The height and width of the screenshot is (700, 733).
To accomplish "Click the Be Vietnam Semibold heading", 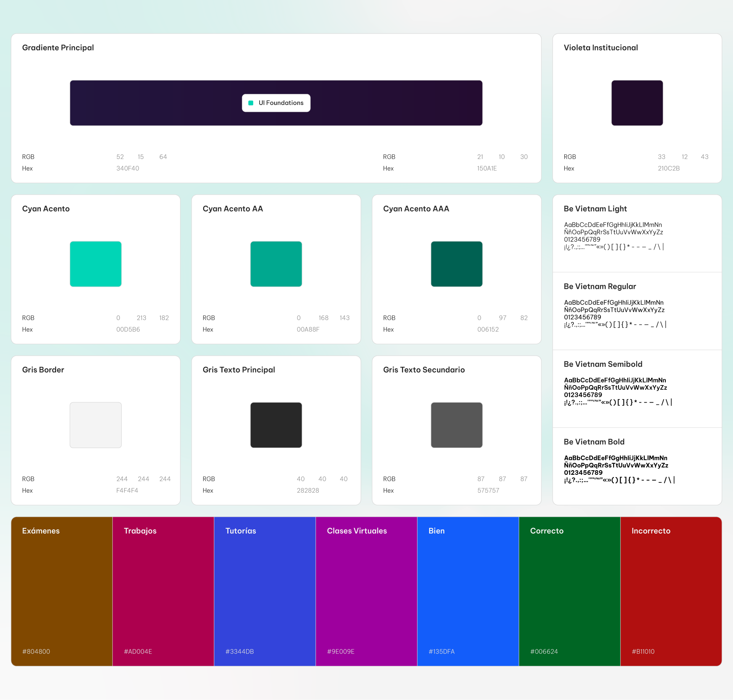I will [603, 364].
